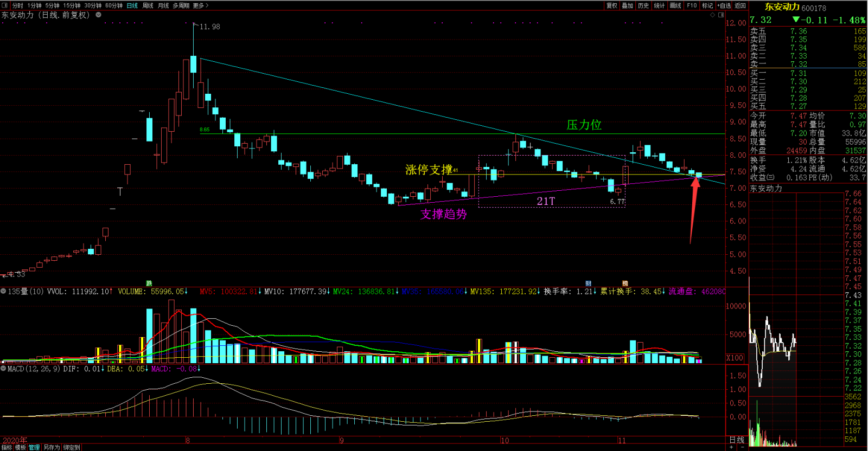Select the 月线 monthly chart tab
The image size is (868, 451).
163,5
